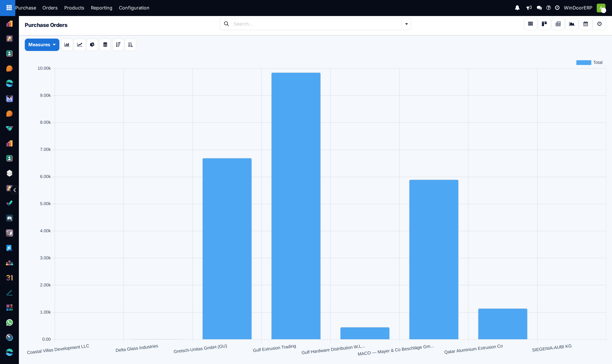Open the M app in sidebar
Screen dimensions: 612x364
(x=9, y=99)
